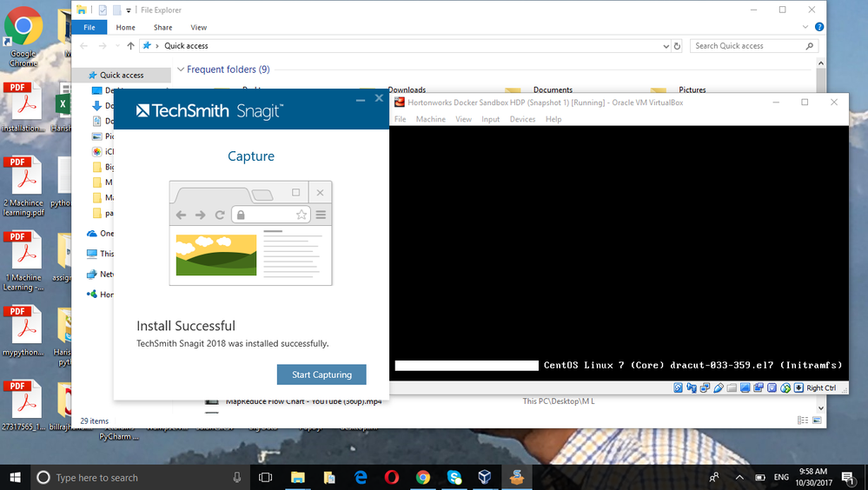868x490 pixels.
Task: Show hidden system tray icons chevron
Action: click(x=739, y=477)
